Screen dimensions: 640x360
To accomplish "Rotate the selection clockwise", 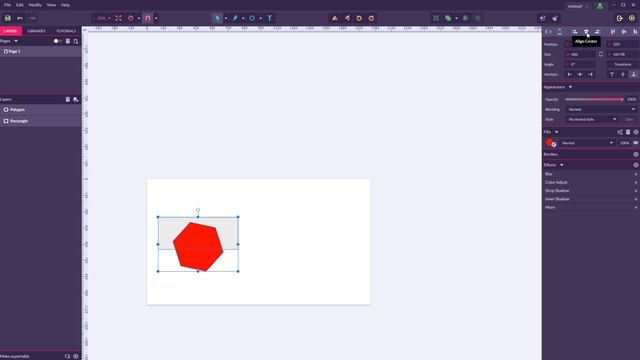I will click(371, 18).
